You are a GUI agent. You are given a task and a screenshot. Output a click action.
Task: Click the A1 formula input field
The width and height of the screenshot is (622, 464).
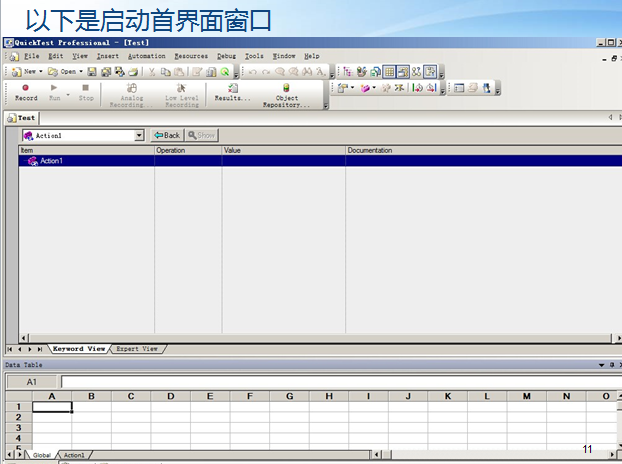pyautogui.click(x=341, y=382)
